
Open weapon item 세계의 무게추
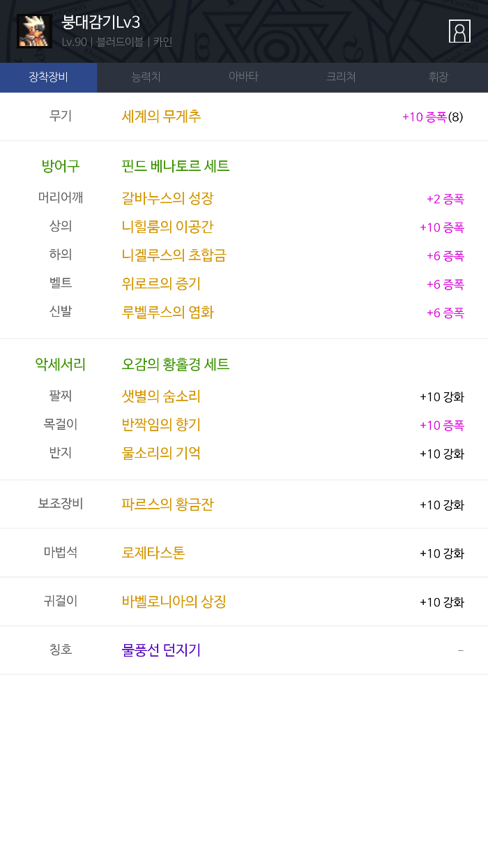tap(161, 117)
